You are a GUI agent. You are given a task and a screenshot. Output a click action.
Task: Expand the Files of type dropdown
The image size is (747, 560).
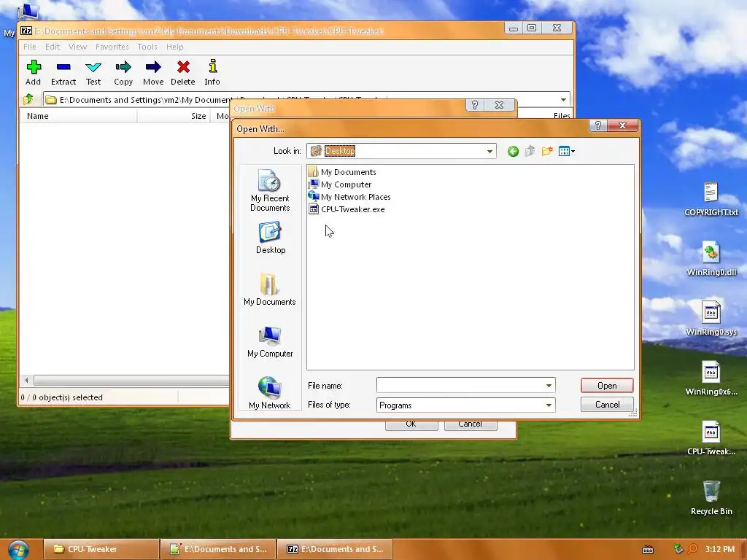click(549, 405)
